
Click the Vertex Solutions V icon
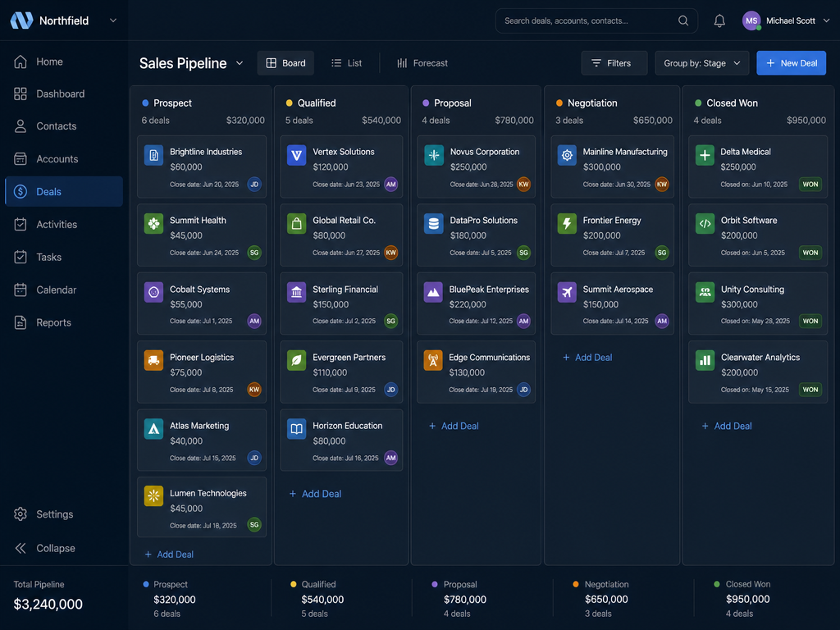(x=296, y=155)
